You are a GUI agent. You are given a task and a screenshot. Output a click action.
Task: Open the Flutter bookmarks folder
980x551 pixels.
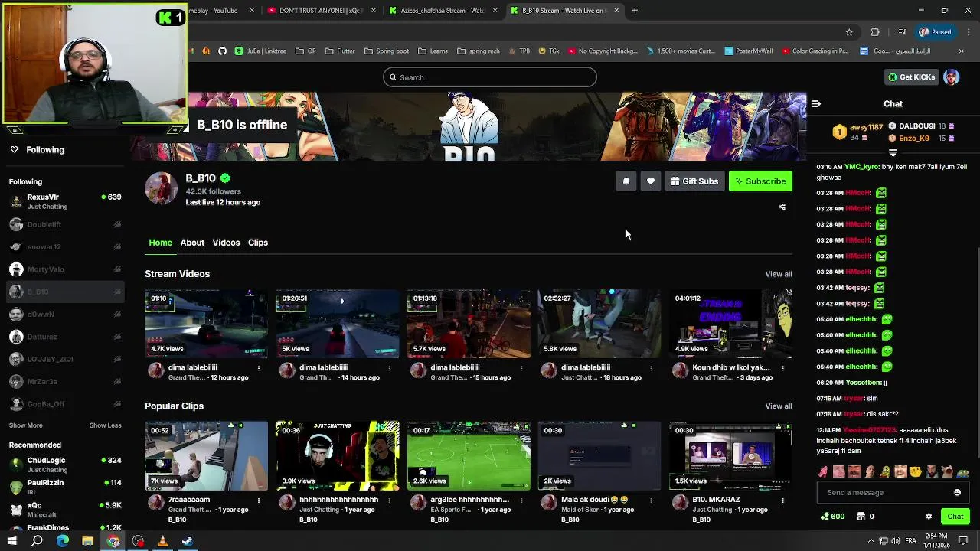(x=340, y=51)
